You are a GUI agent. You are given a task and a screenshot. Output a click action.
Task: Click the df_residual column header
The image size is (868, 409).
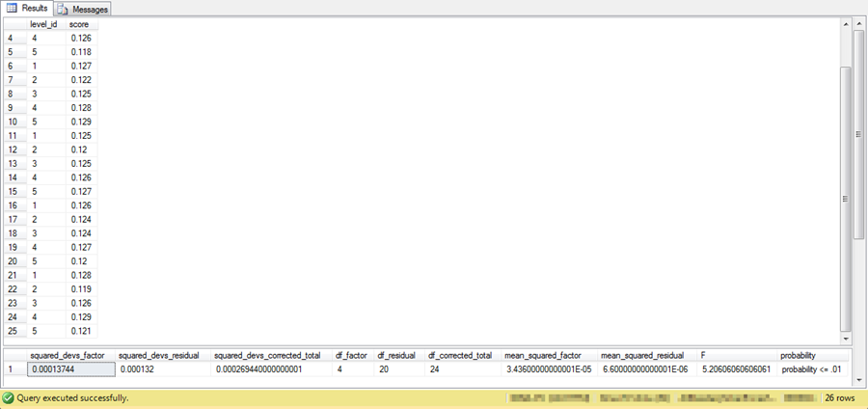pos(398,355)
